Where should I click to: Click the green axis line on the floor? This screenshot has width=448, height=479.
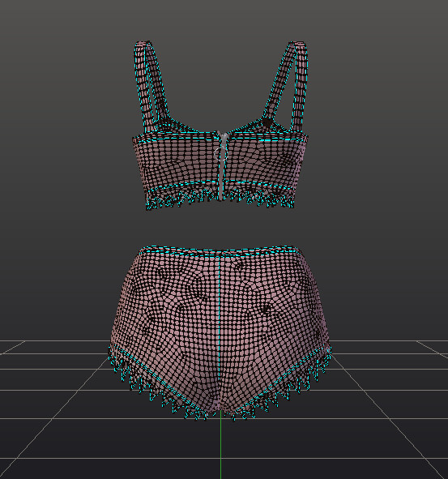point(221,446)
